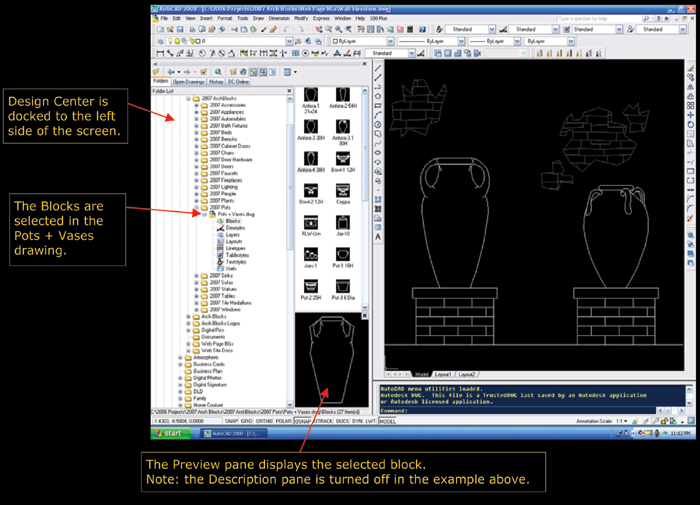Open the layer control dropdown
Screen dimensions: 700x505
coord(289,41)
